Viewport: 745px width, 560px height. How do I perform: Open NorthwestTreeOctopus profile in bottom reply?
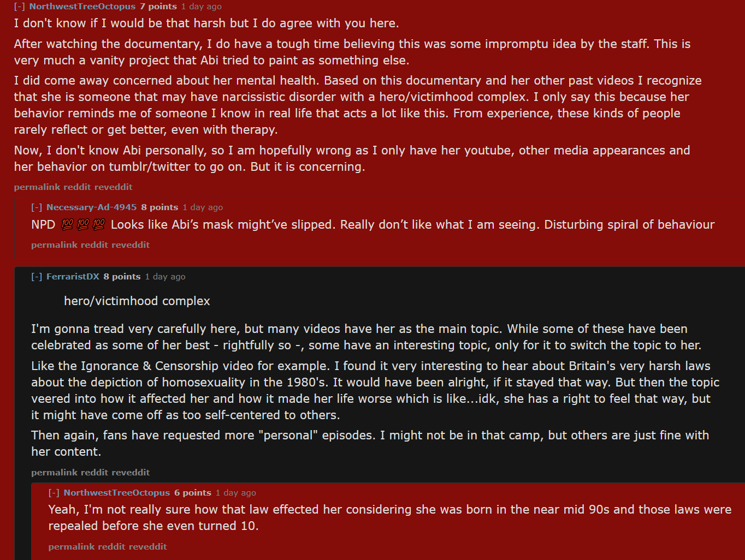click(117, 493)
